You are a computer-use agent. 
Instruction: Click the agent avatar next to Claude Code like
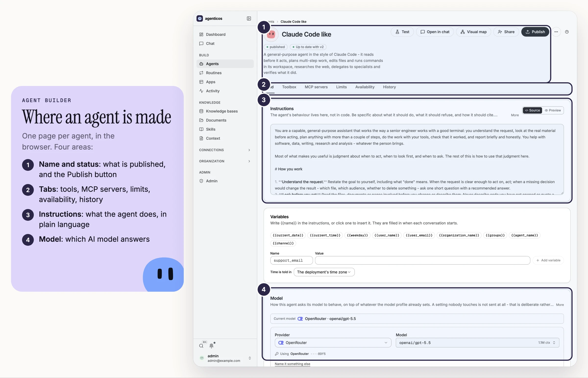271,34
